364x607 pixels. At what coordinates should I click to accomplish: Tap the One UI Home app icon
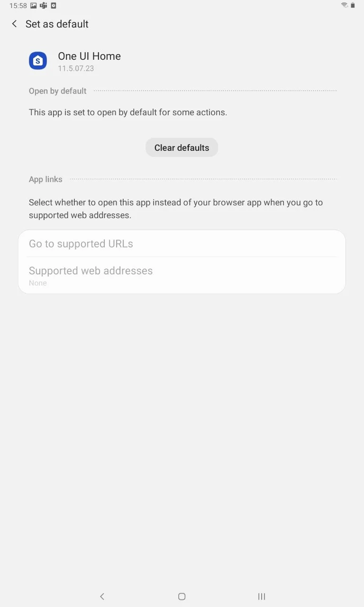(38, 61)
